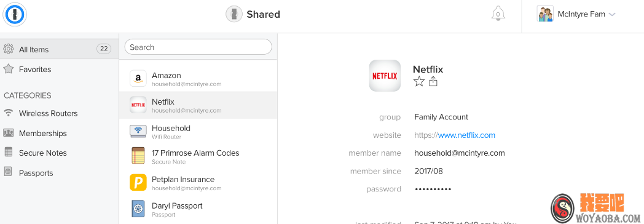The height and width of the screenshot is (224, 644).
Task: Click the Petplan Insurance P icon
Action: (x=138, y=183)
